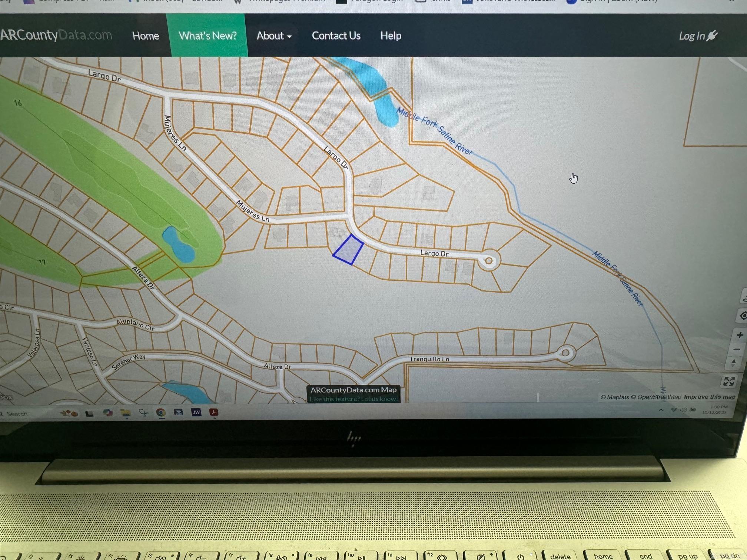Open the Help page
Screen dimensions: 747x560
coord(391,36)
